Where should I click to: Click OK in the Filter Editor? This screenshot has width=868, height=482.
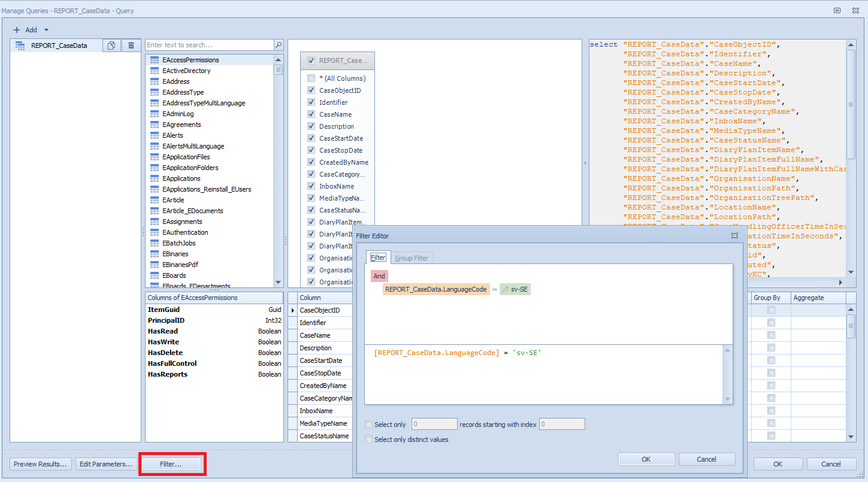(x=646, y=459)
